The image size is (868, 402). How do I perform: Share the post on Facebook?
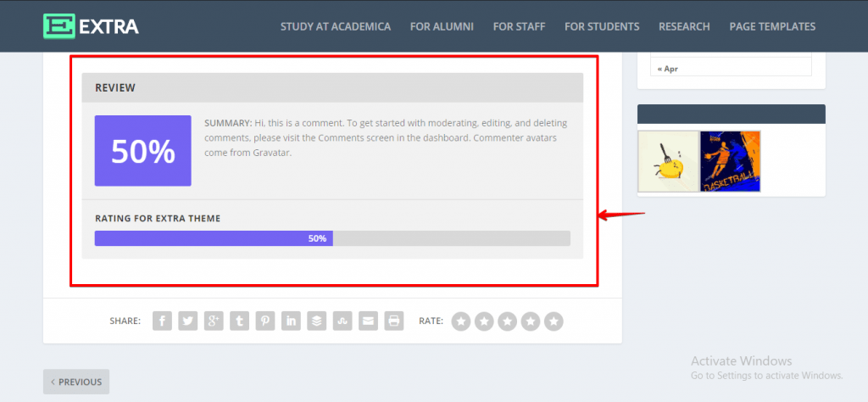[162, 321]
